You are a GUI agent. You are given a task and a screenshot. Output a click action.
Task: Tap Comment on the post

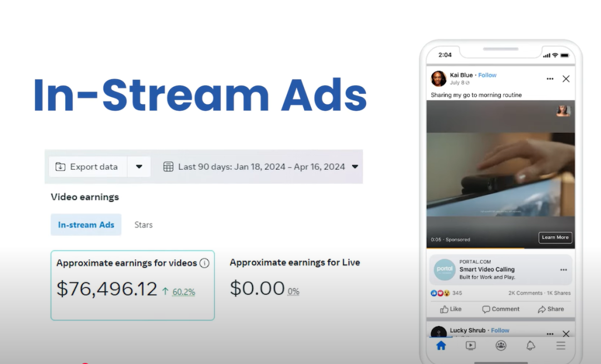click(x=501, y=309)
